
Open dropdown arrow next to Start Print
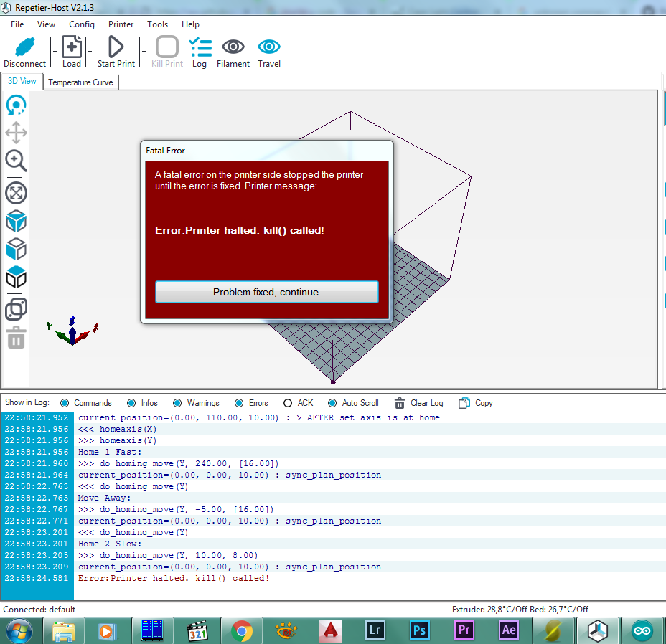point(144,52)
